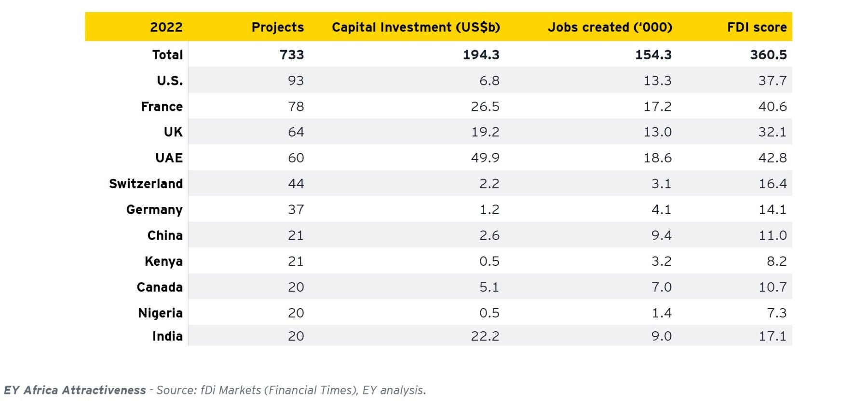
Task: Select the France row label
Action: point(162,107)
